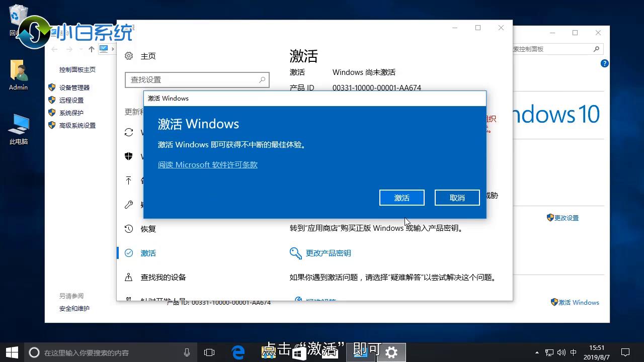Click the Settings gear on the taskbar
The width and height of the screenshot is (644, 362).
[391, 352]
